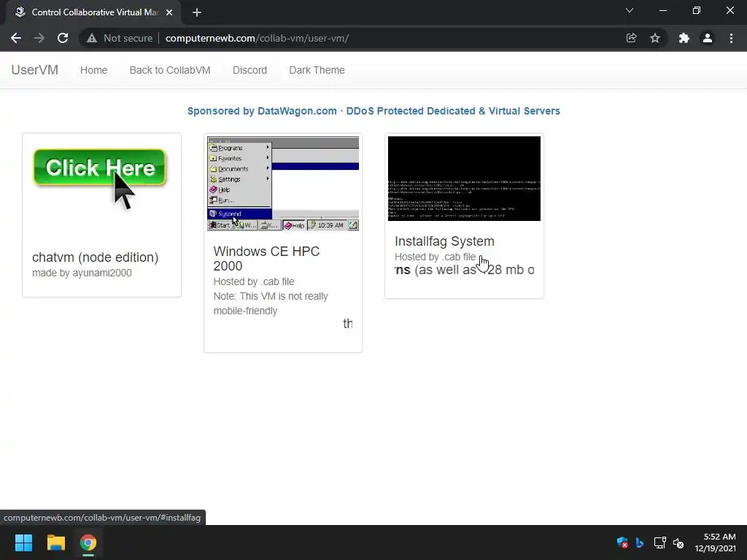The height and width of the screenshot is (560, 747).
Task: Open the Home nav item
Action: tap(94, 70)
